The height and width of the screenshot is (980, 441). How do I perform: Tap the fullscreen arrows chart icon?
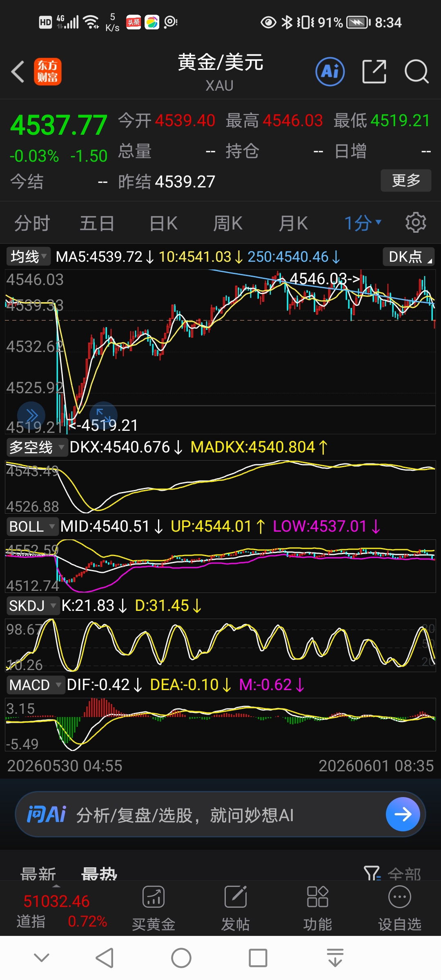coord(103,416)
